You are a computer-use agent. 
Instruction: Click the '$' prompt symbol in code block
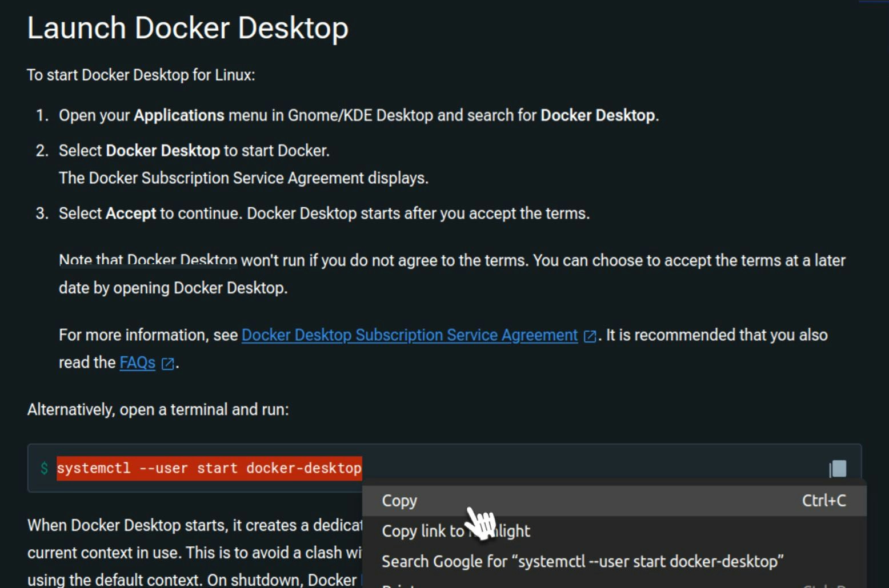44,468
